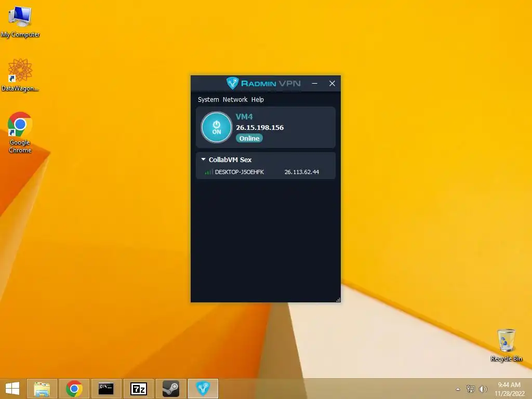Image resolution: width=532 pixels, height=399 pixels.
Task: Select the DataWagon desktop shortcut
Action: (x=20, y=75)
